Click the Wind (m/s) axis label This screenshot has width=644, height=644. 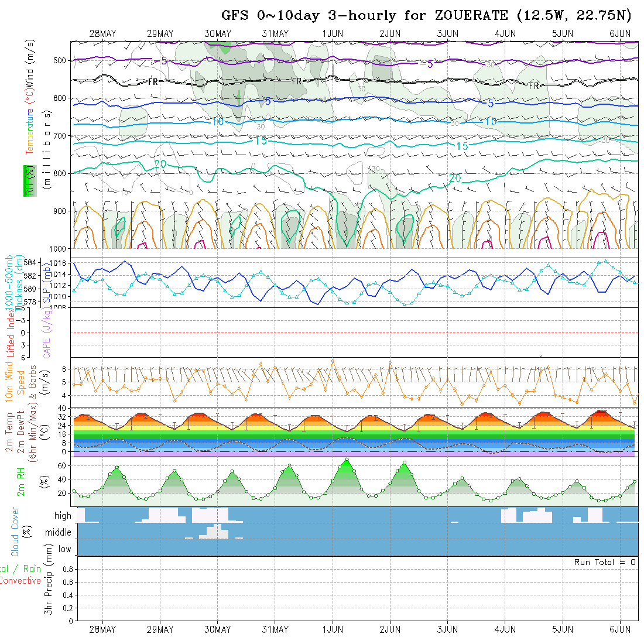(30, 64)
